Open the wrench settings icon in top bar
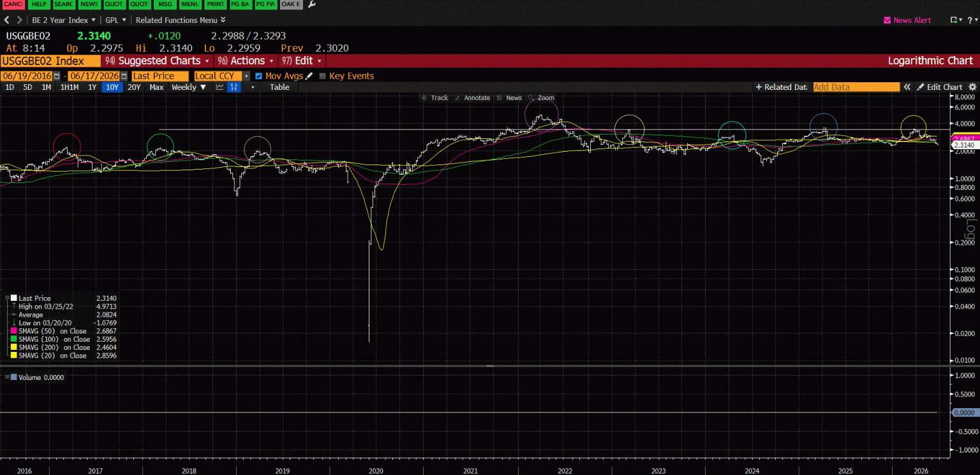Screen dimensions: 980x475 [311, 4]
